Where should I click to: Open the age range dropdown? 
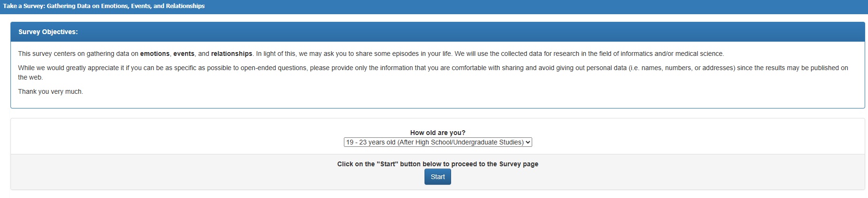[438, 142]
